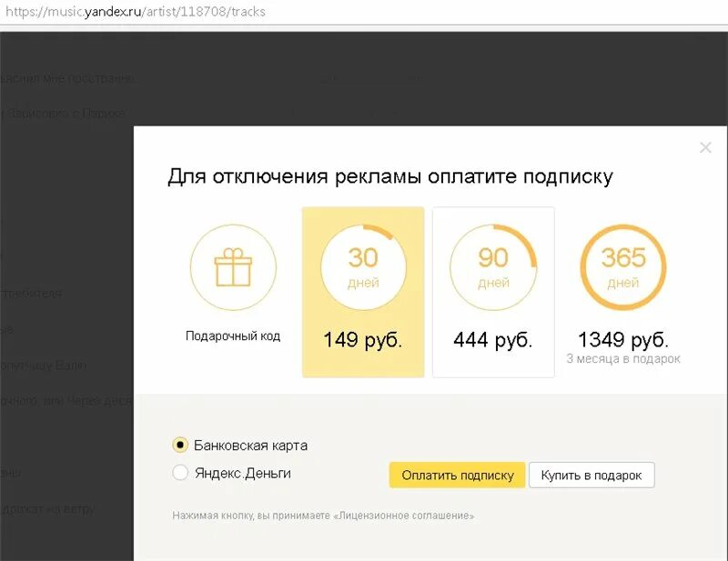
Task: Click Купить в подарок button
Action: pyautogui.click(x=591, y=476)
